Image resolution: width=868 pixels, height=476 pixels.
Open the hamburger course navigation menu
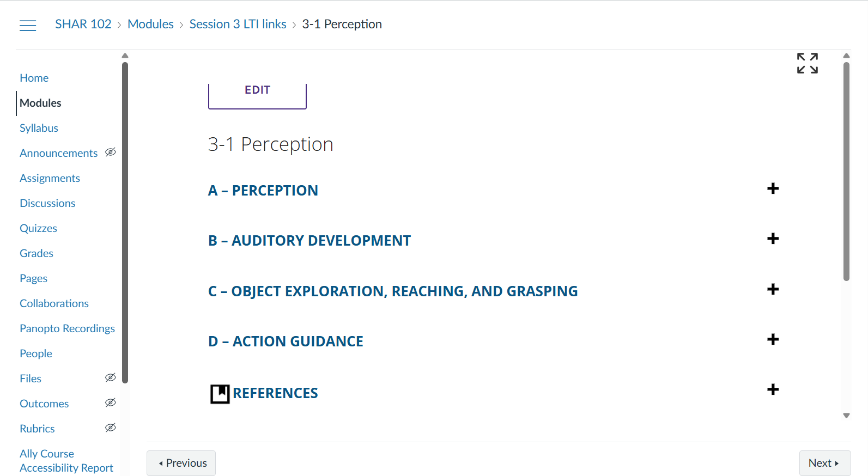tap(28, 25)
